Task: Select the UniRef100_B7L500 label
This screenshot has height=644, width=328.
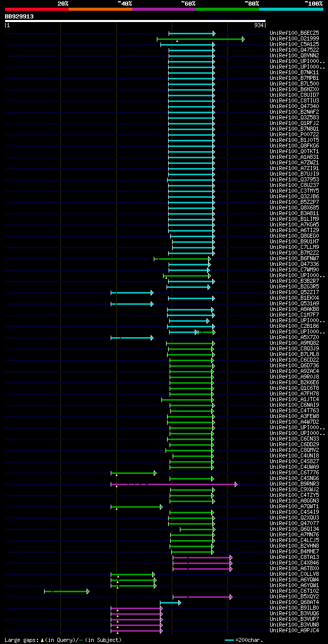Action: (x=295, y=84)
